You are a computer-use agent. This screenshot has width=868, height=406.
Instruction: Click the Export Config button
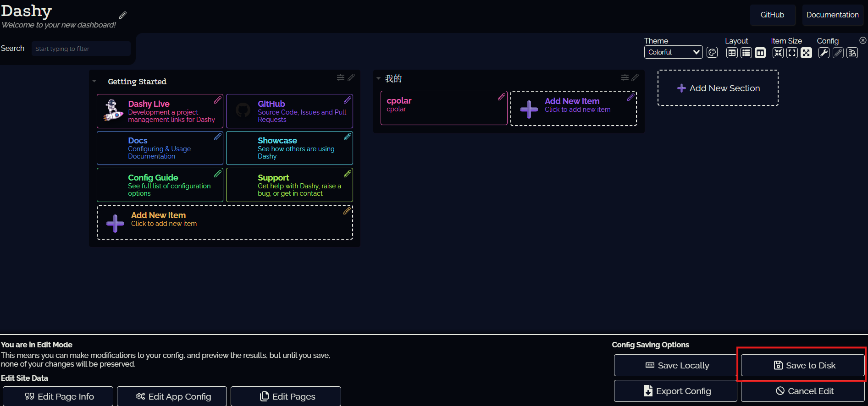tap(675, 391)
